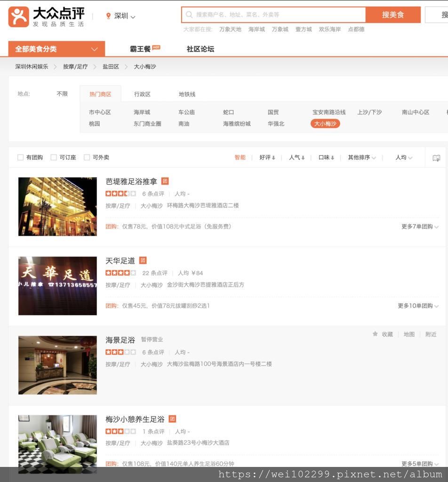The width and height of the screenshot is (448, 482).
Task: Click 深圳休闲娱乐 breadcrumb link
Action: coord(32,66)
